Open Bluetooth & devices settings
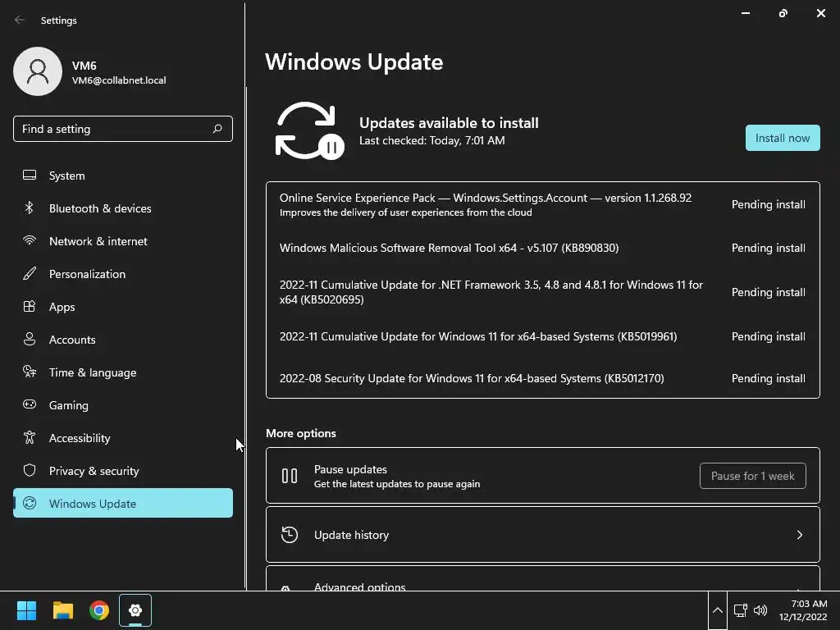The image size is (840, 630). pyautogui.click(x=123, y=208)
